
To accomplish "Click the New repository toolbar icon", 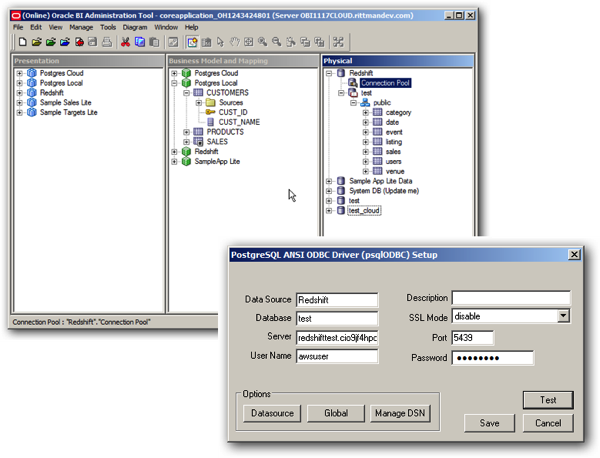I will (23, 42).
